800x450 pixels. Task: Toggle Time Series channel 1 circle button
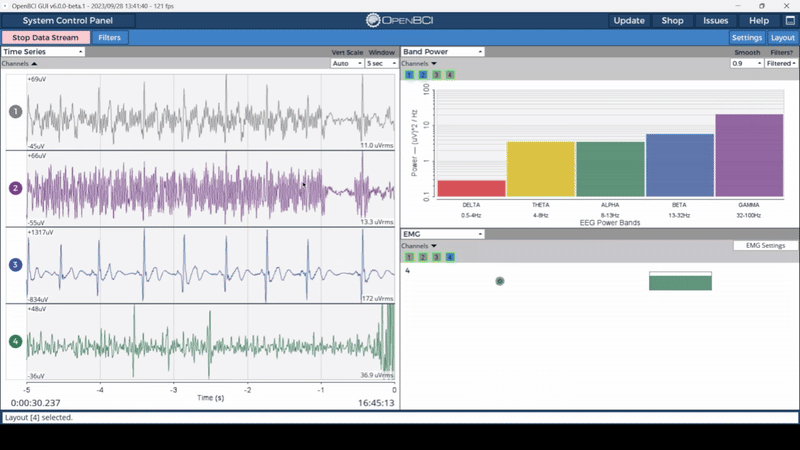click(15, 111)
